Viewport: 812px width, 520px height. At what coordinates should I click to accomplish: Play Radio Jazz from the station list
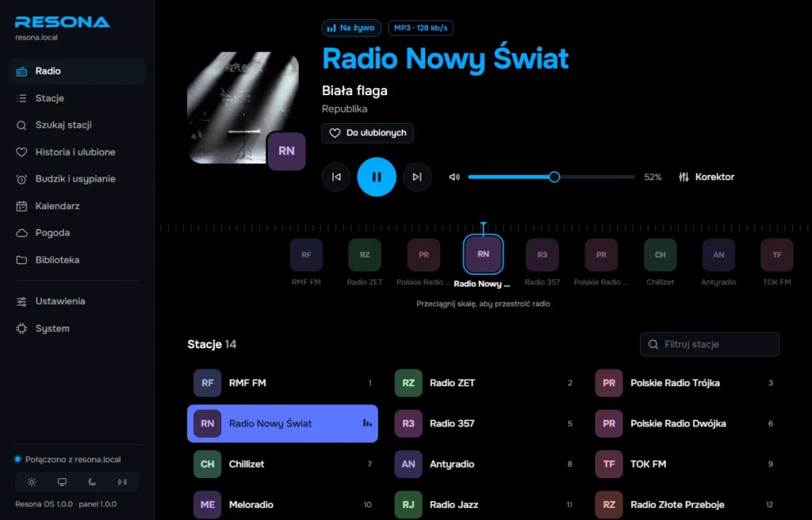click(483, 504)
